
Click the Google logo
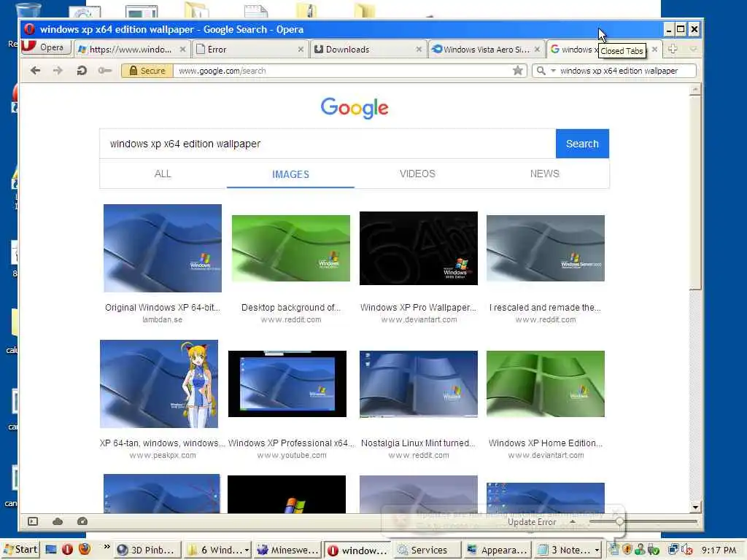[x=355, y=108]
